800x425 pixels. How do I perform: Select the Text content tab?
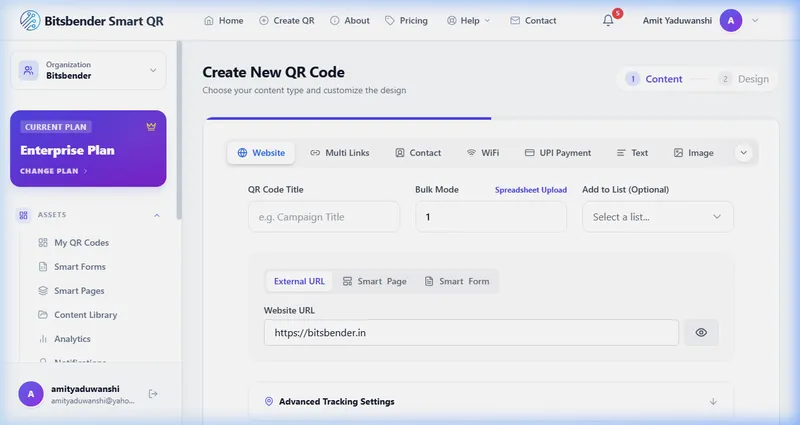point(632,153)
